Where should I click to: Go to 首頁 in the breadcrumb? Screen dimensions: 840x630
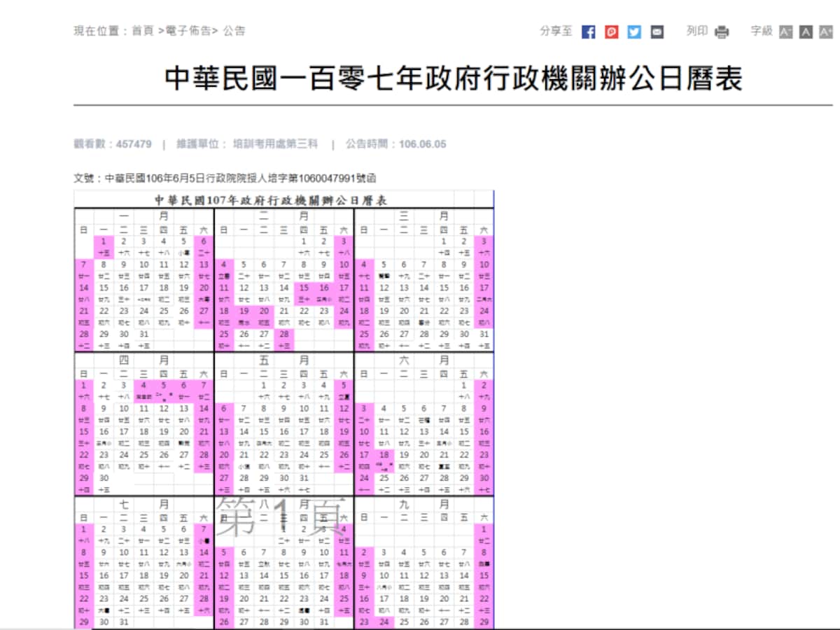pos(142,31)
